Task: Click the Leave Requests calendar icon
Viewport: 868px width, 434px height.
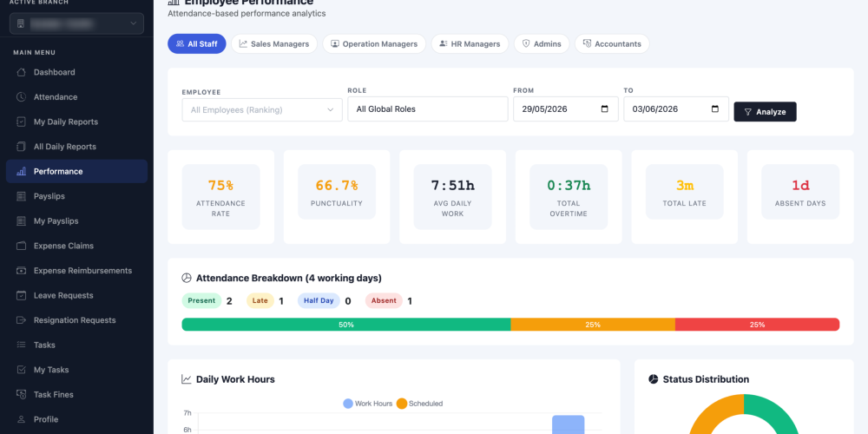Action: click(x=21, y=296)
